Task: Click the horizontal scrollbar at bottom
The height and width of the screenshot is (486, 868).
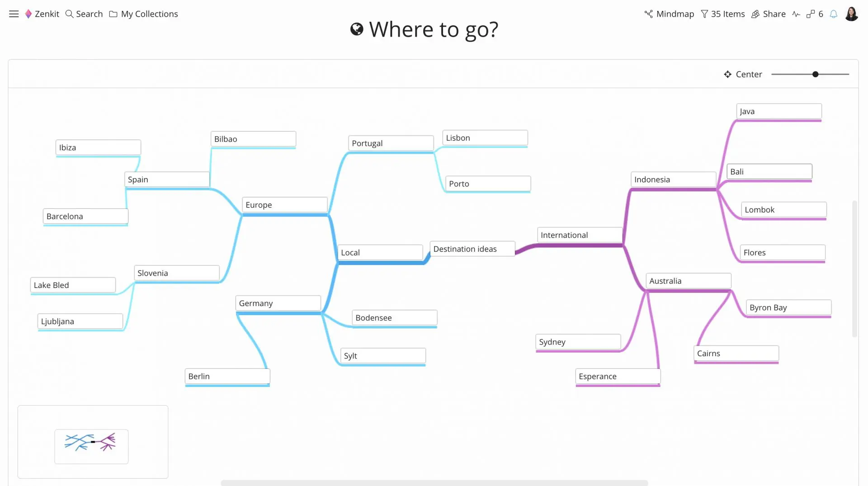Action: 434,483
